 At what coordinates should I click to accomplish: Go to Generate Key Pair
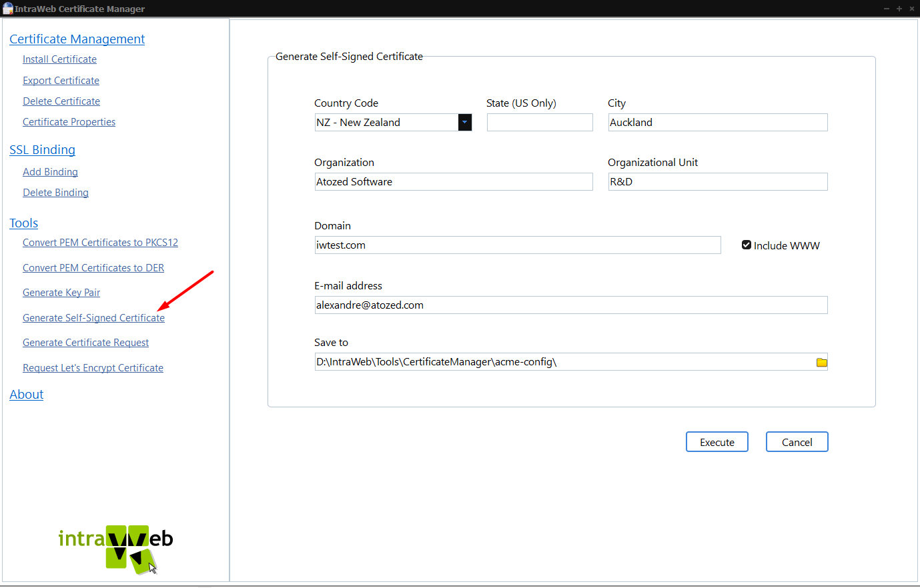(x=61, y=293)
